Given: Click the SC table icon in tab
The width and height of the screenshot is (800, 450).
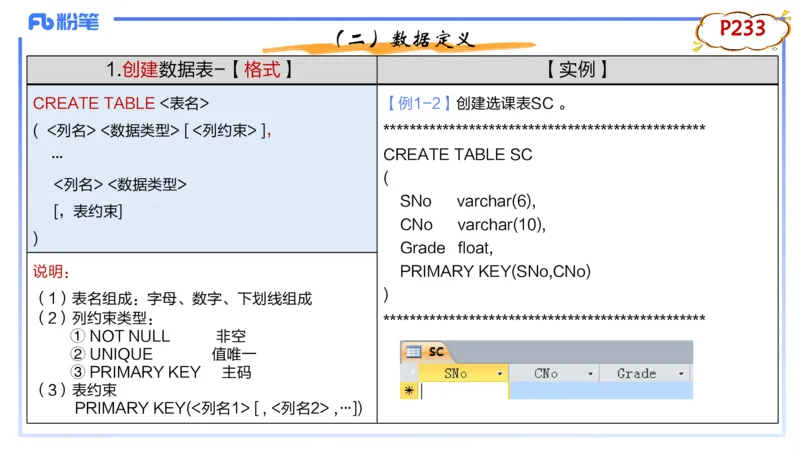Looking at the screenshot, I should [x=413, y=352].
